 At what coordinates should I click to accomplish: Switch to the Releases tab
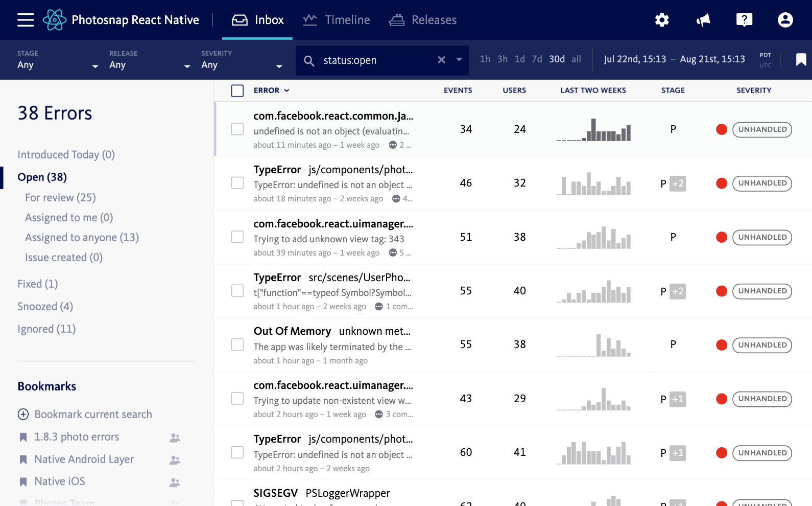click(x=423, y=20)
